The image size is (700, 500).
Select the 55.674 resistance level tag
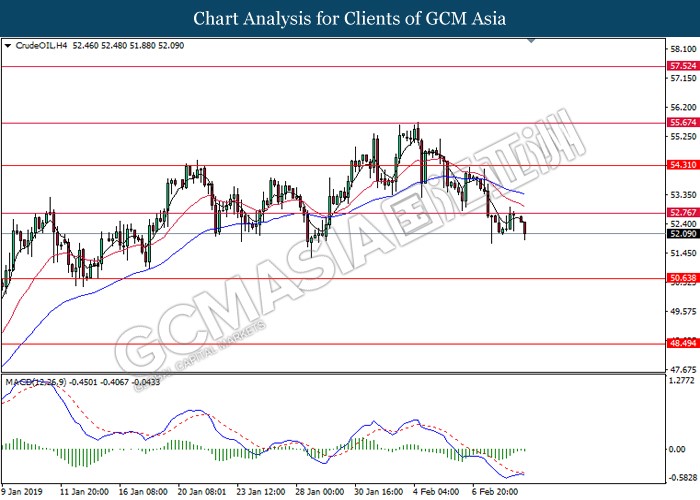(x=681, y=123)
